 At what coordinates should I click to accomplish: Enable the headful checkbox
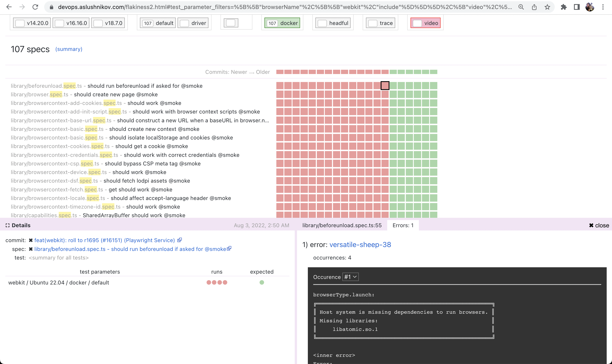click(x=322, y=23)
